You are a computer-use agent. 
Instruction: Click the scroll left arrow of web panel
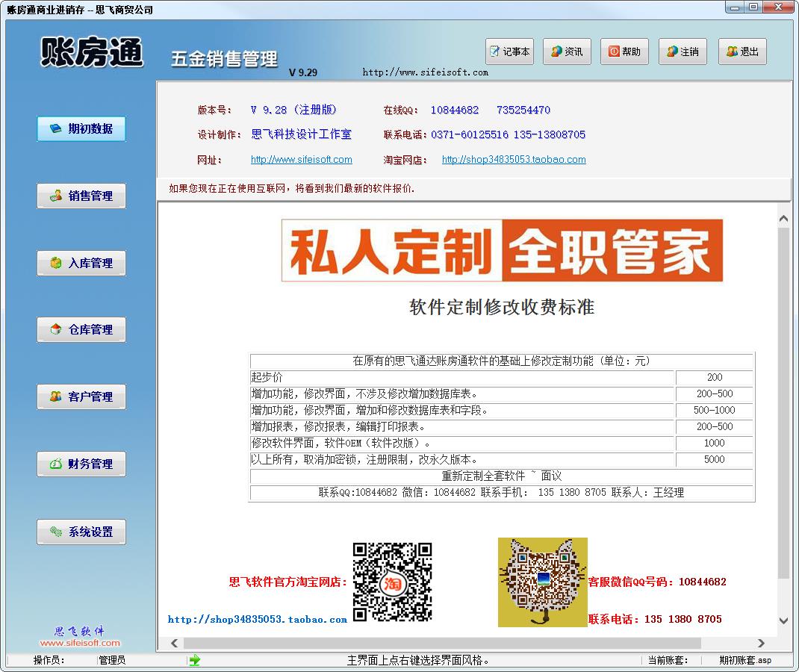[x=174, y=643]
